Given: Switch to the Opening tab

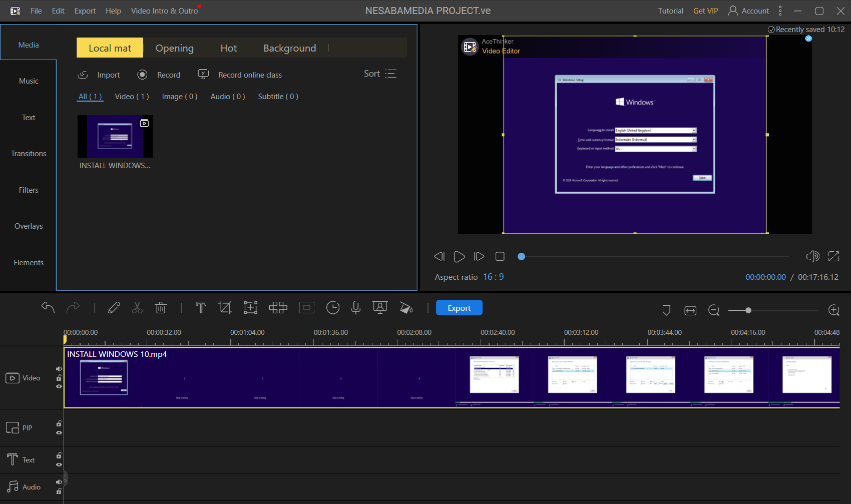Looking at the screenshot, I should [175, 48].
